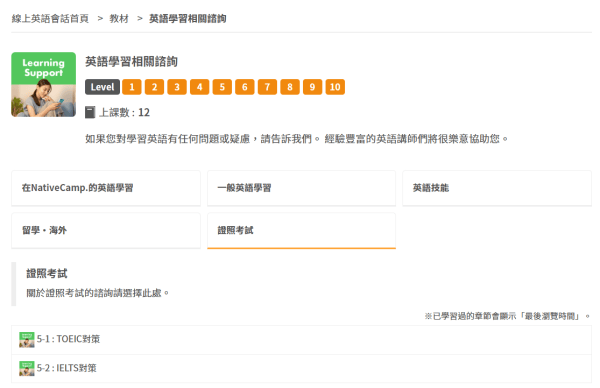Select level 8 badge
The image size is (600, 388).
click(x=290, y=87)
